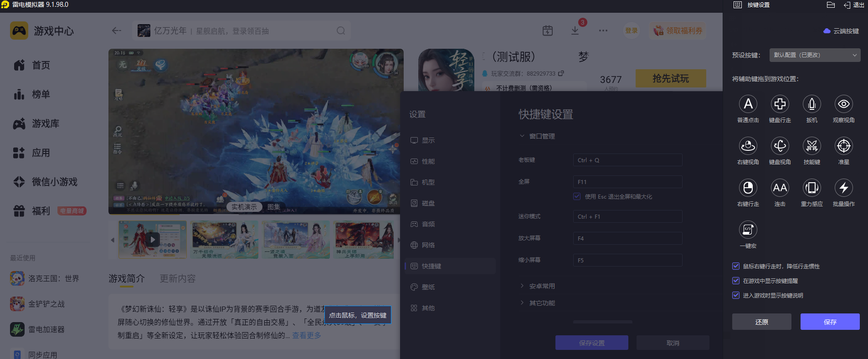
Task: Open 洛克王国:世界 from recent list
Action: [45, 278]
